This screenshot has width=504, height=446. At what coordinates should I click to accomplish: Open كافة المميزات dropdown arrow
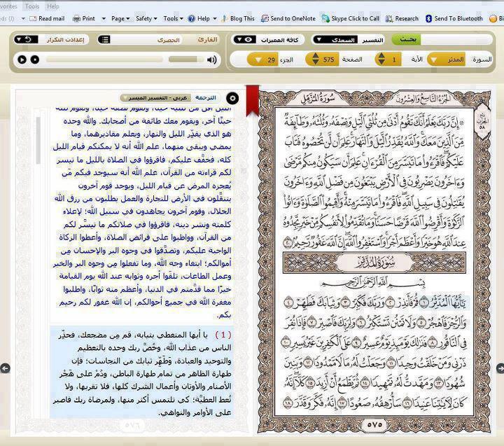pos(239,39)
